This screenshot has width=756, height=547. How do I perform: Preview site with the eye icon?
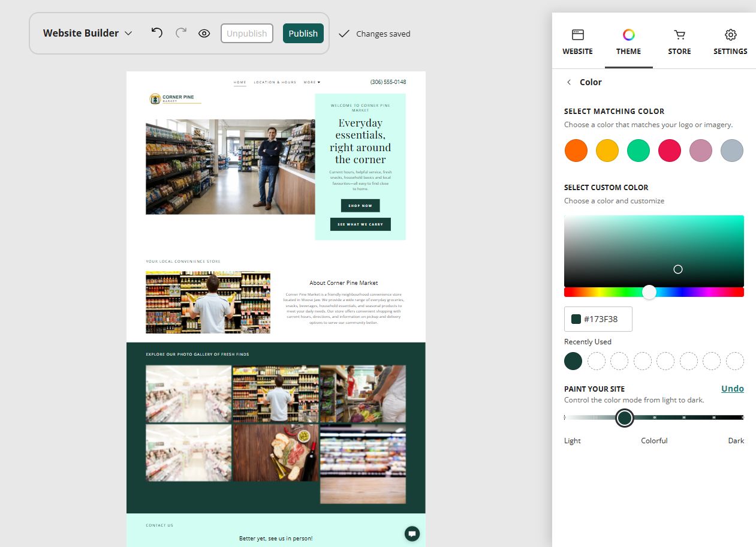(204, 34)
